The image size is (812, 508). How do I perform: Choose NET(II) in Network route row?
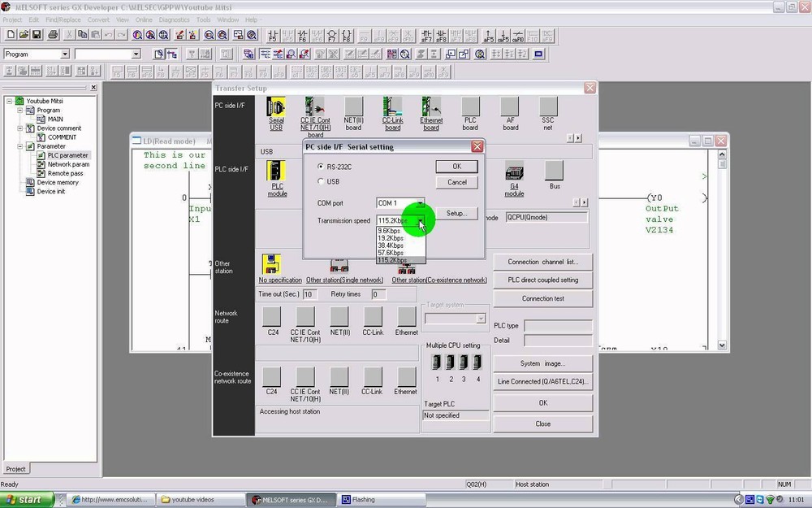[339, 317]
